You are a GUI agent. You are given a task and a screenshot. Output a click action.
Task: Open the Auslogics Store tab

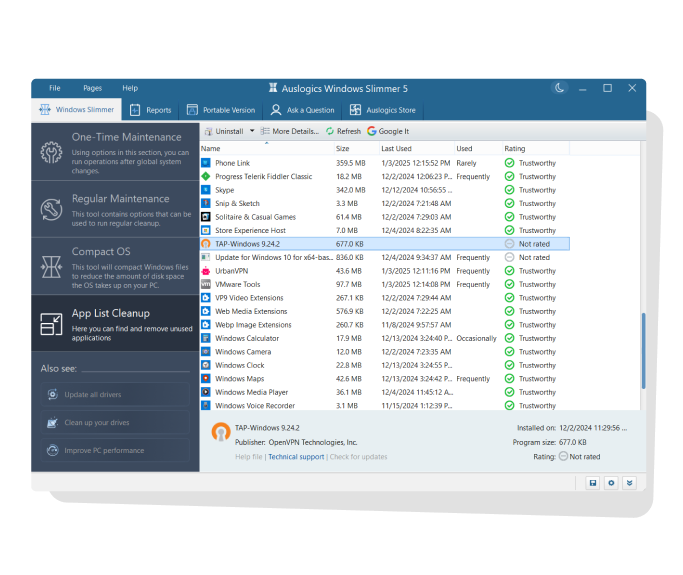[382, 110]
